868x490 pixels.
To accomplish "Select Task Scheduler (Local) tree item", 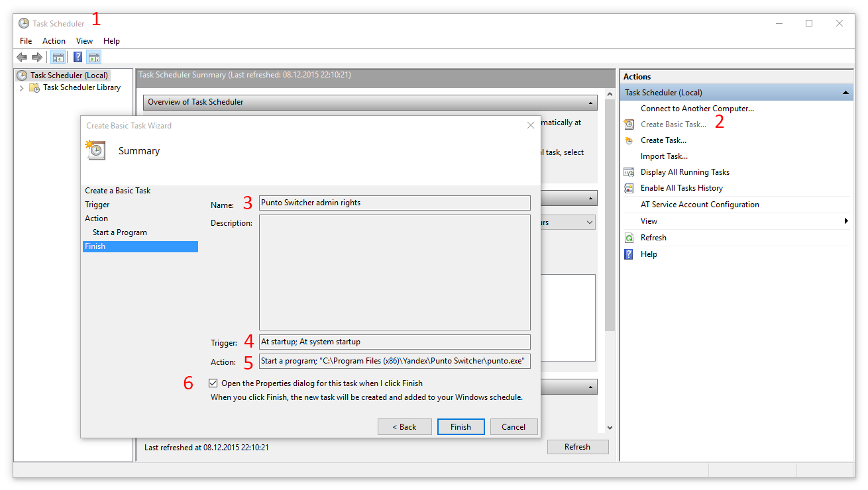I will [x=69, y=75].
